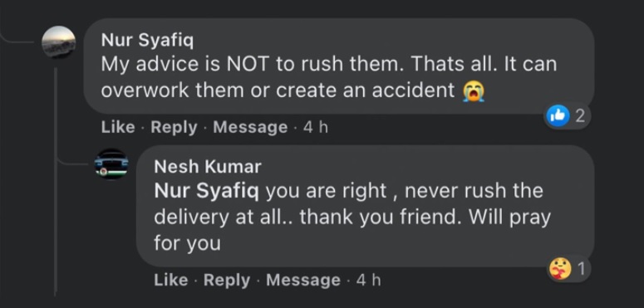Click the crying emoji in the comment
Screen dimensions: 644x308
pos(474,90)
